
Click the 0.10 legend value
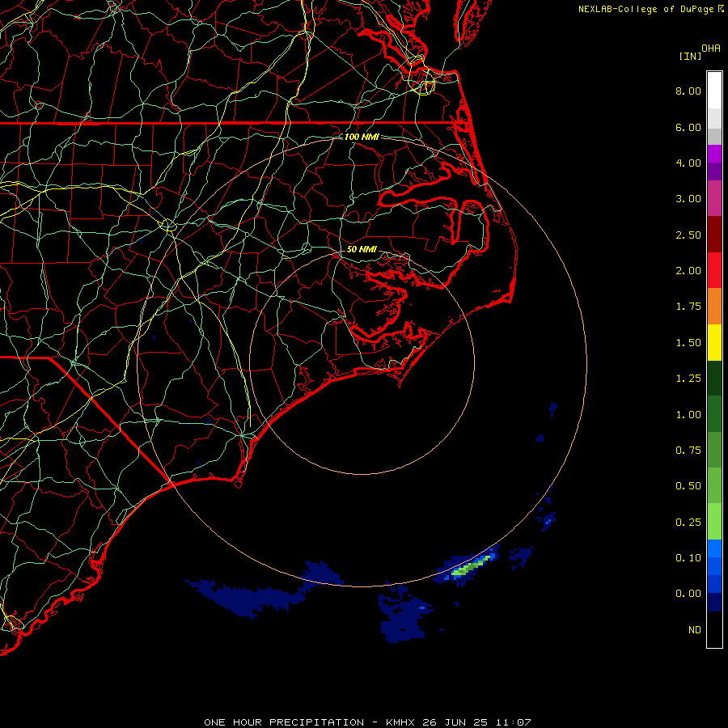688,558
